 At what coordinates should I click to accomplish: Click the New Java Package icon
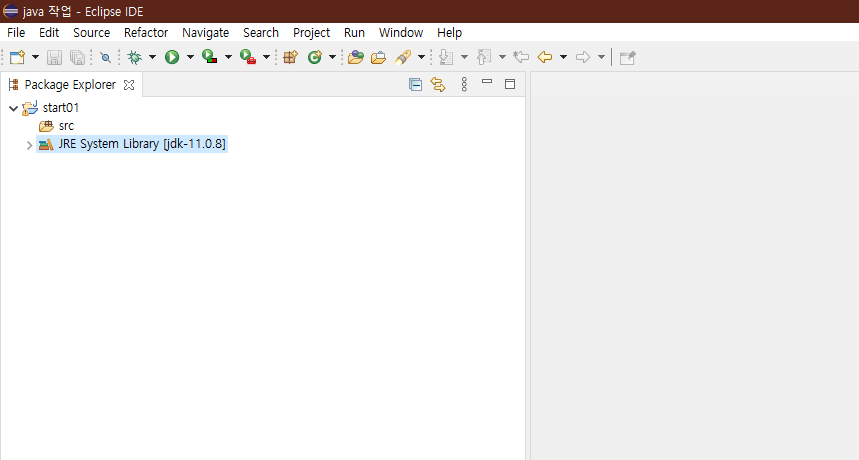click(290, 57)
